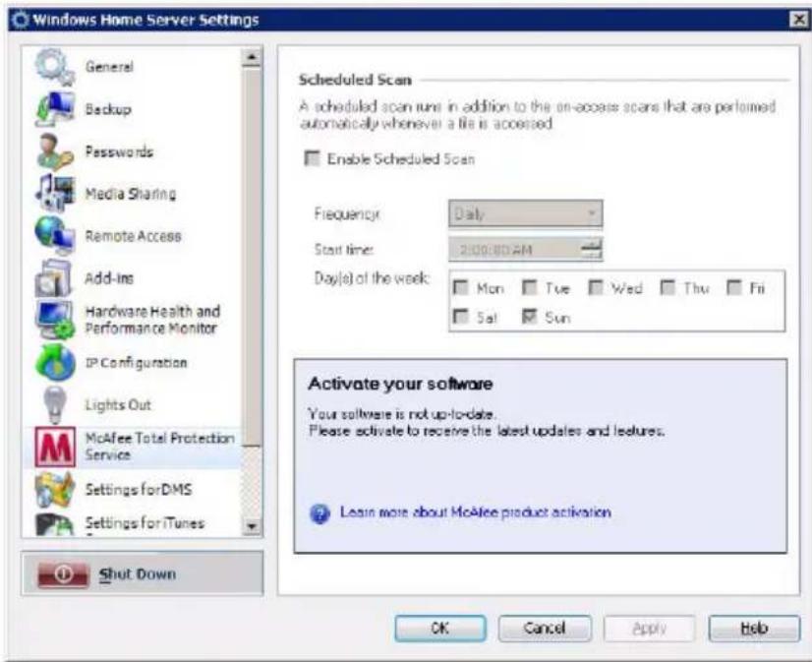Click the General gear icon

pyautogui.click(x=54, y=67)
